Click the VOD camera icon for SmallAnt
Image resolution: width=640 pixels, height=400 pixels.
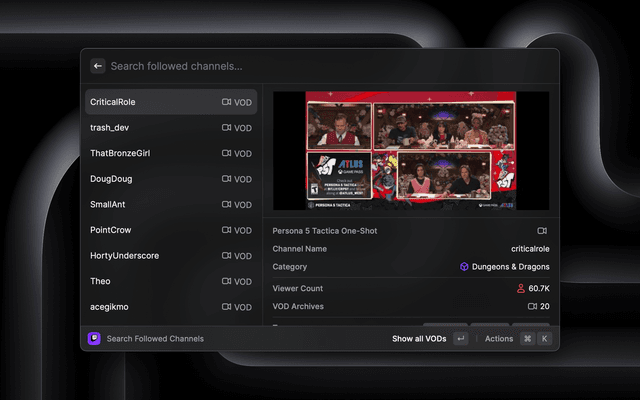(x=226, y=205)
